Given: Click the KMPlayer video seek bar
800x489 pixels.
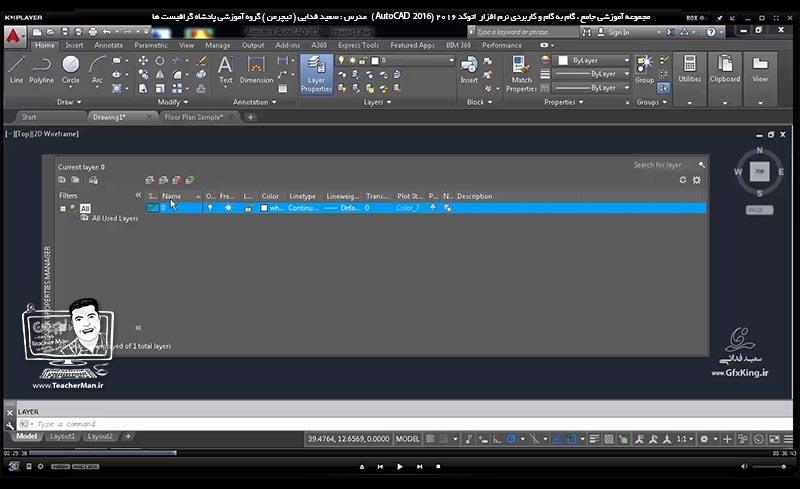Looking at the screenshot, I should point(399,453).
